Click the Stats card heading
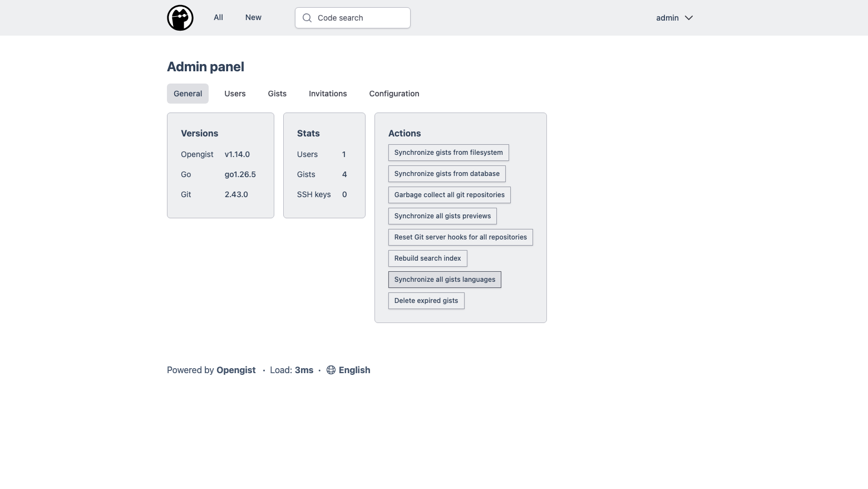Image resolution: width=868 pixels, height=489 pixels. click(308, 133)
